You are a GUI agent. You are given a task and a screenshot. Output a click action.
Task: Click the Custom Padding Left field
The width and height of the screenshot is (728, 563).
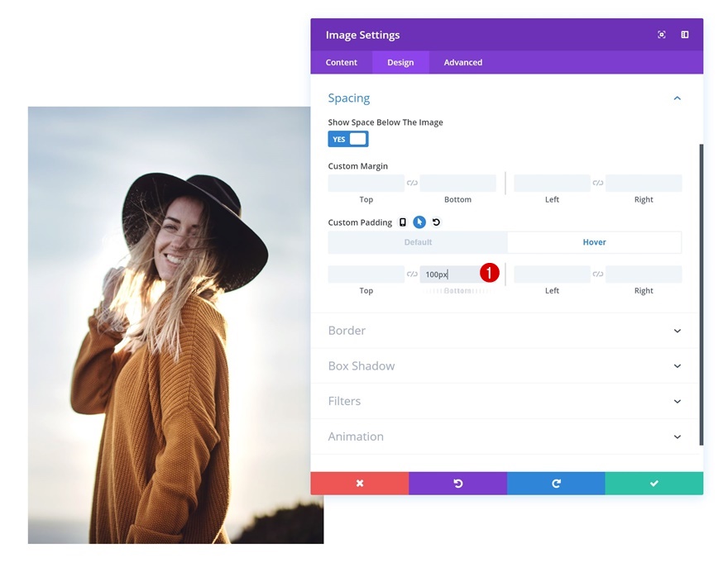point(552,274)
